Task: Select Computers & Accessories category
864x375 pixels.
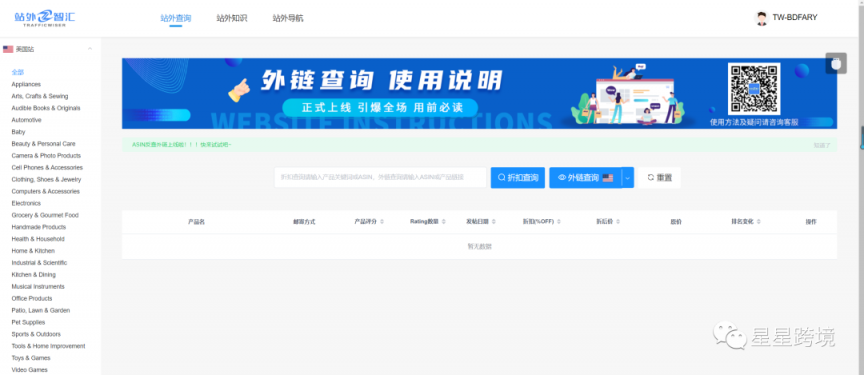Action: 46,192
